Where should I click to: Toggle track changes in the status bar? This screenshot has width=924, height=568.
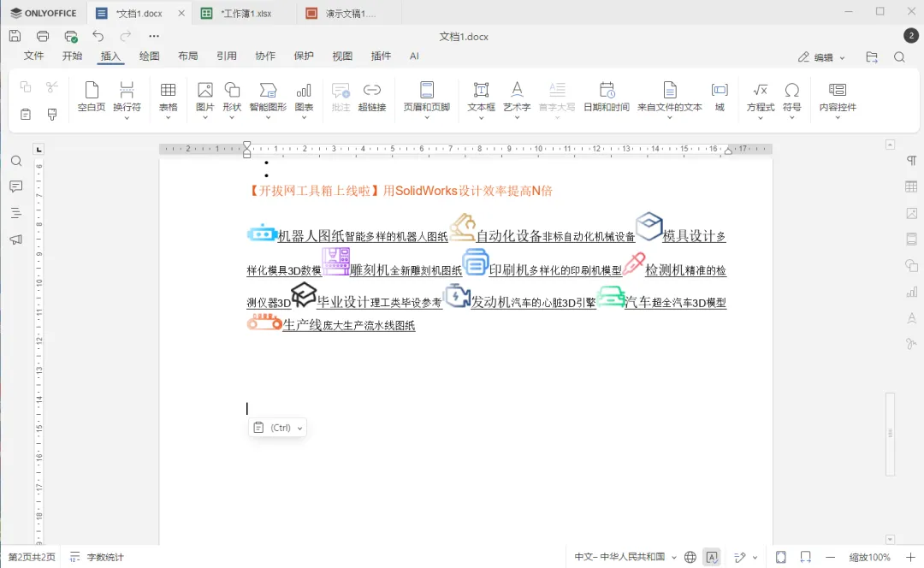pos(745,557)
